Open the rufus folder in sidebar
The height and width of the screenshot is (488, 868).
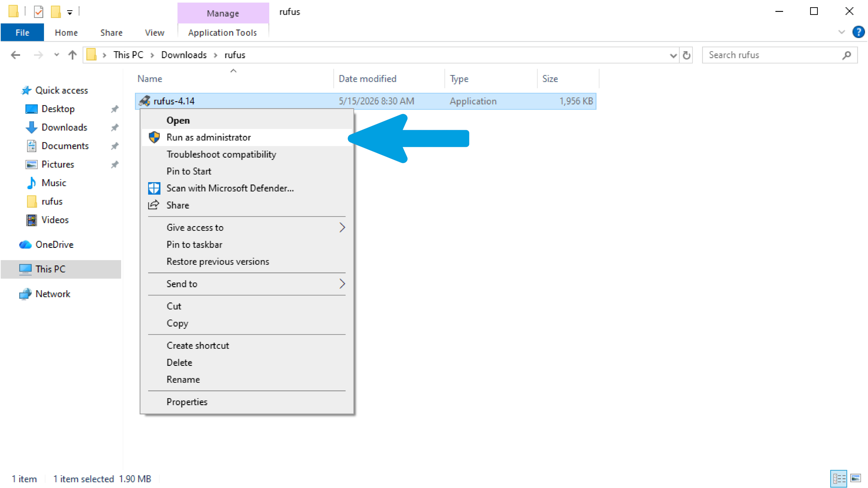pyautogui.click(x=52, y=201)
